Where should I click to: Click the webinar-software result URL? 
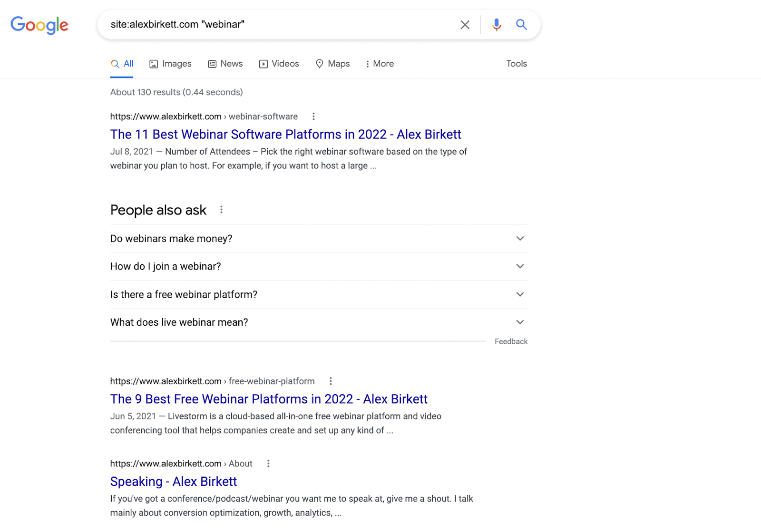click(x=204, y=116)
